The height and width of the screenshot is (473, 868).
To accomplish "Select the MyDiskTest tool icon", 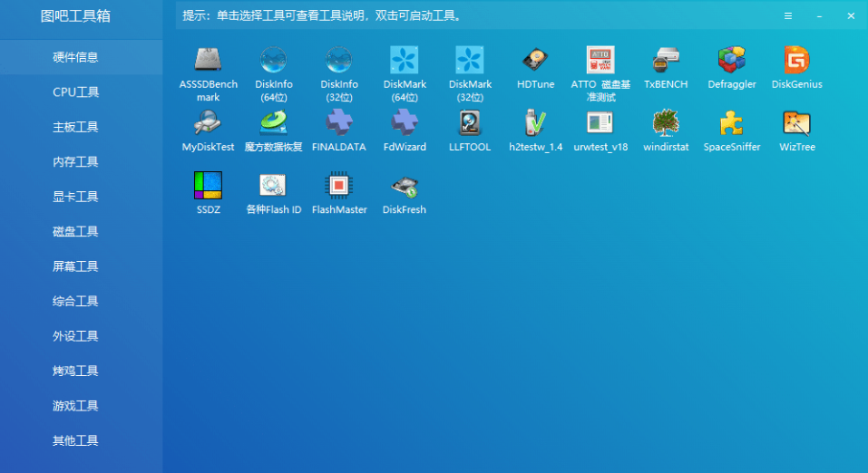I will click(x=208, y=122).
